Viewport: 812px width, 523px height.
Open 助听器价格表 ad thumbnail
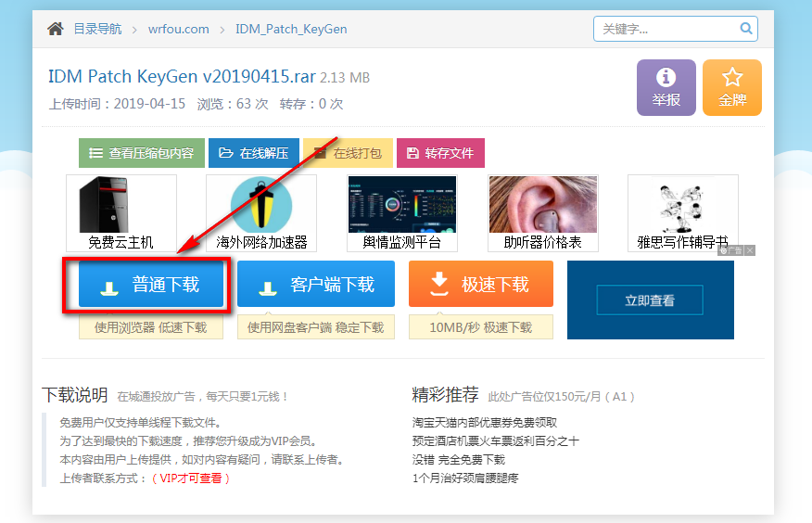pyautogui.click(x=542, y=213)
